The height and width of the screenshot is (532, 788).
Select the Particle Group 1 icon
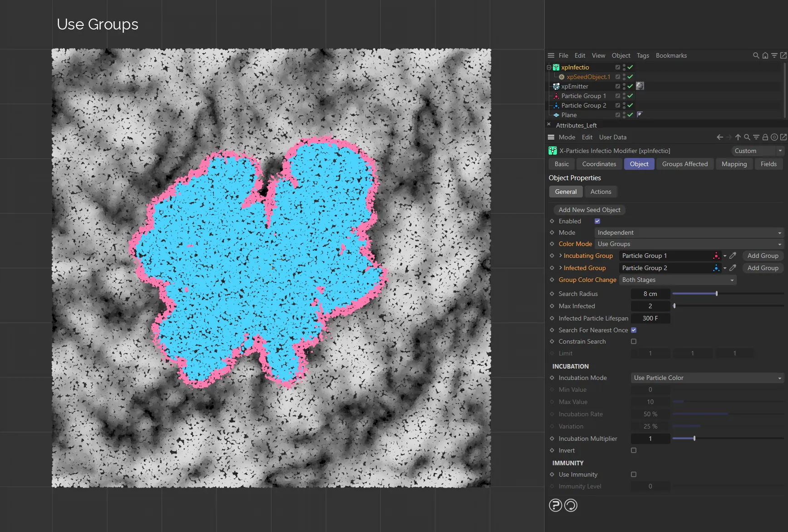coord(556,96)
